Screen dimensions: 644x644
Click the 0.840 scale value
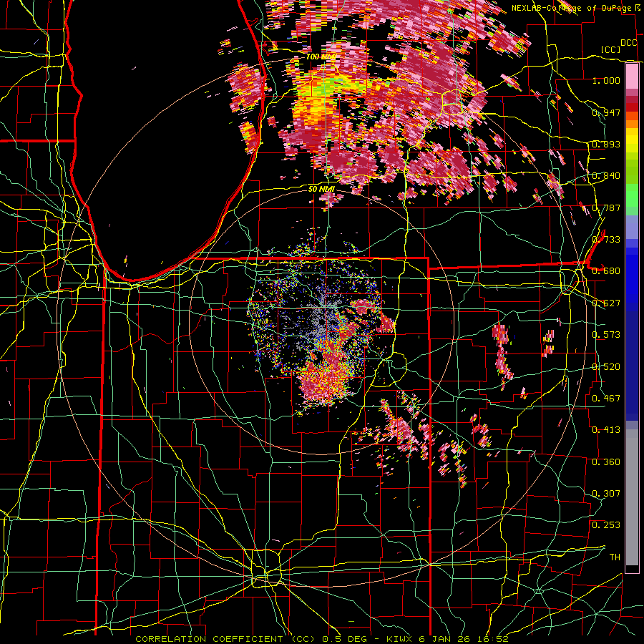pos(606,176)
